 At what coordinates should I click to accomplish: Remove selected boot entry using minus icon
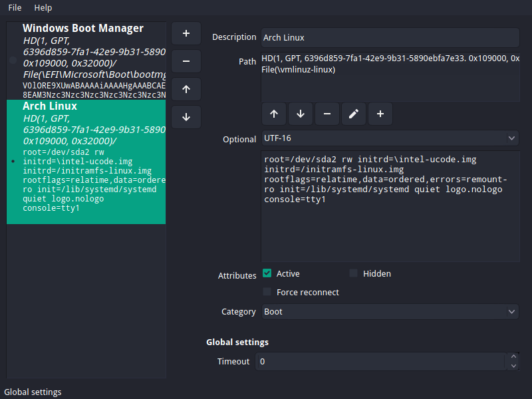click(186, 61)
